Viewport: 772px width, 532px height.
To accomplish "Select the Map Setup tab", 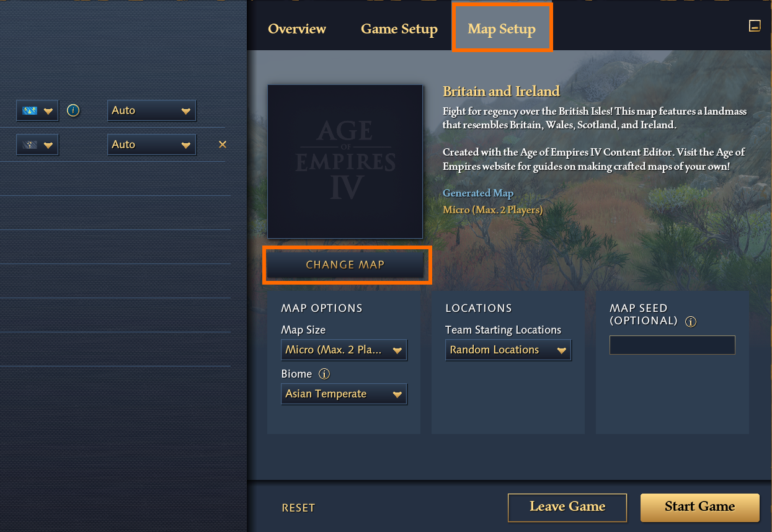I will (502, 29).
